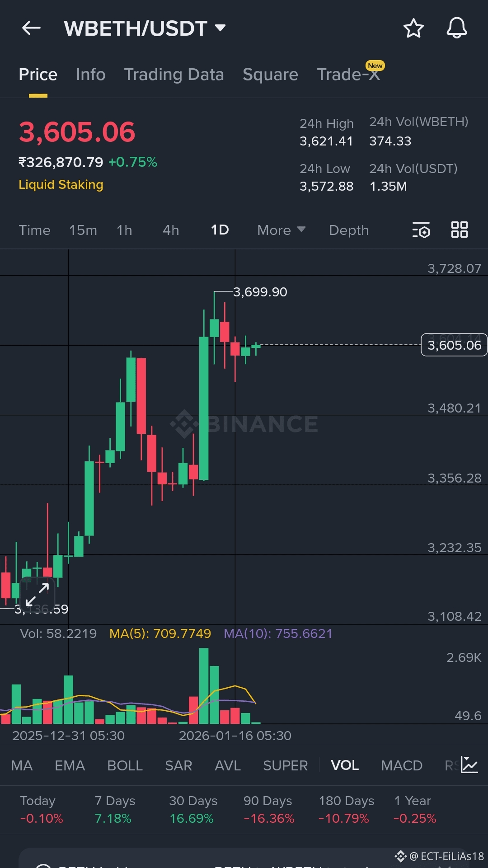Screen dimensions: 488x868
Task: Toggle the VOL sub-indicator
Action: click(x=345, y=765)
